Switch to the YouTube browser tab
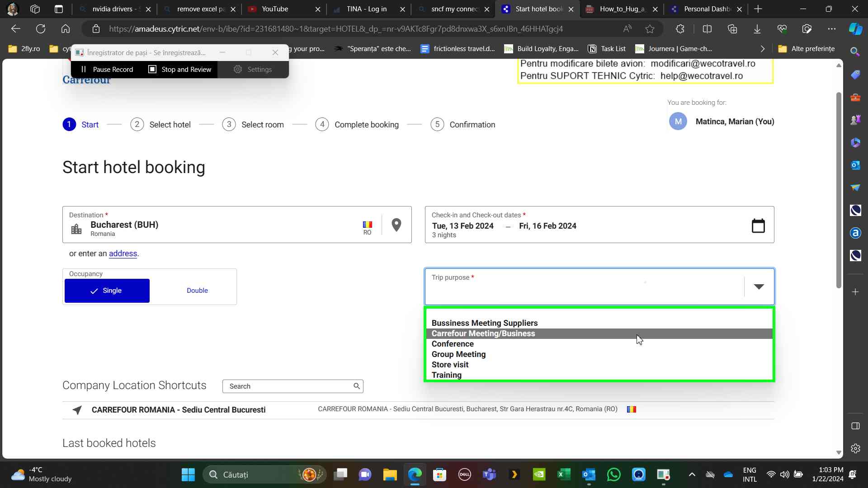This screenshot has width=868, height=488. (274, 9)
